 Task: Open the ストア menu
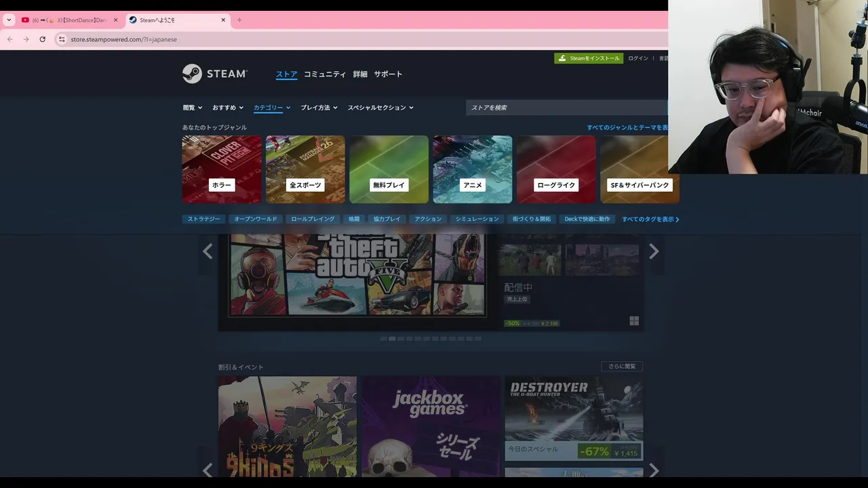[x=286, y=74]
